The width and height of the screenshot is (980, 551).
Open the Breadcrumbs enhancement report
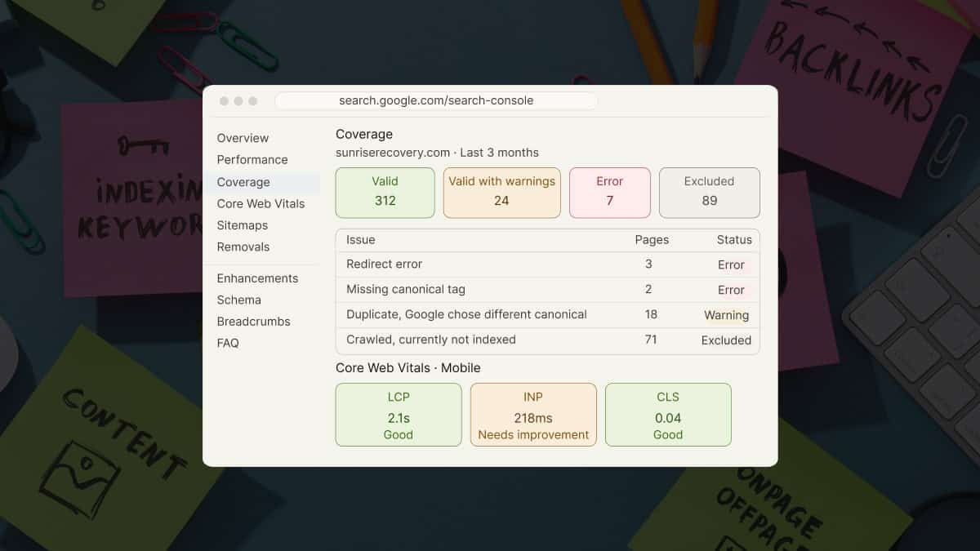coord(254,322)
